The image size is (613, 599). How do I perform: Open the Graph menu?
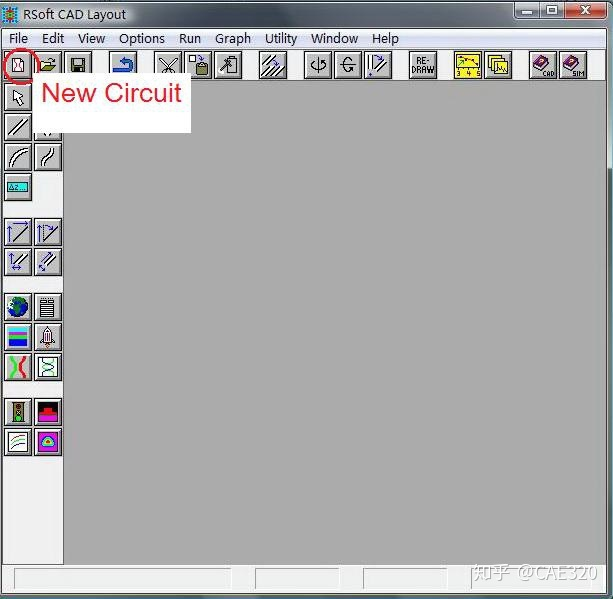coord(233,39)
